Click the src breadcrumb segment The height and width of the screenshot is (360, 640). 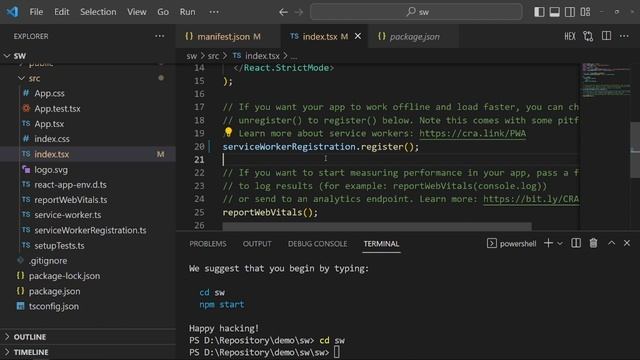click(213, 56)
